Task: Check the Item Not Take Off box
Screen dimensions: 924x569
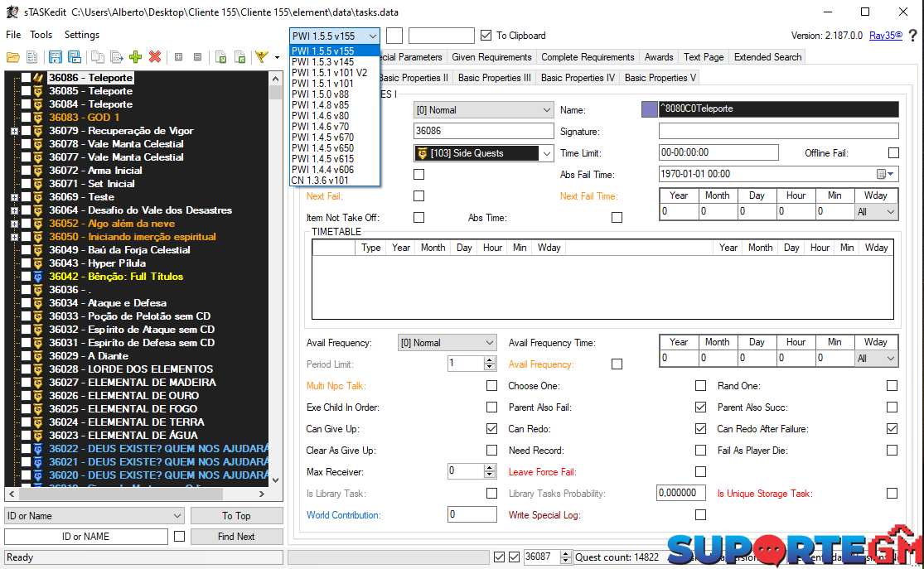Action: tap(419, 218)
